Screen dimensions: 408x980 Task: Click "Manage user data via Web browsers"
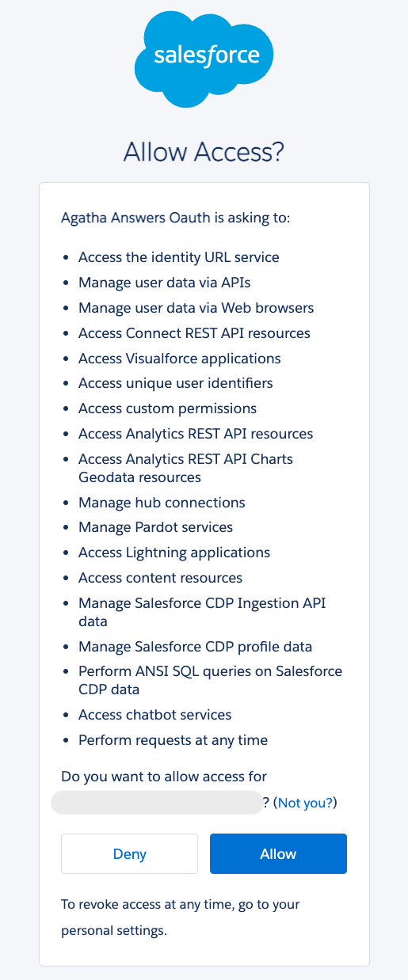click(x=196, y=308)
